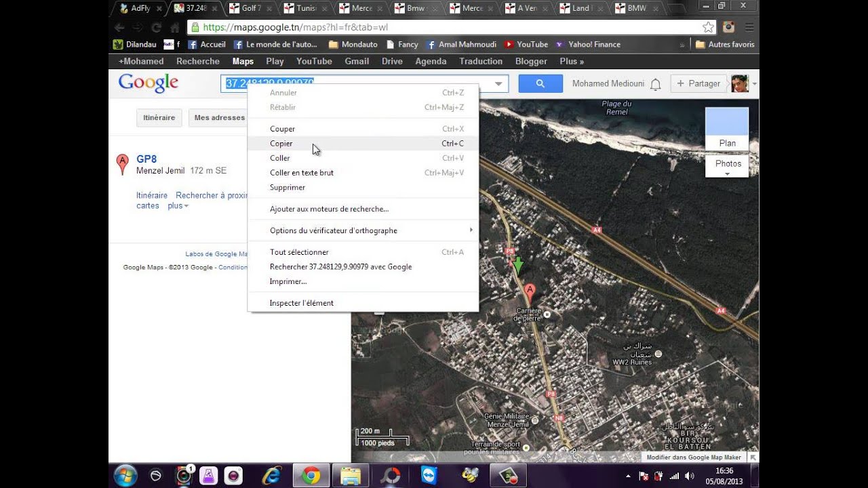
Task: Switch to the Golf 7 browser tab
Action: (252, 8)
